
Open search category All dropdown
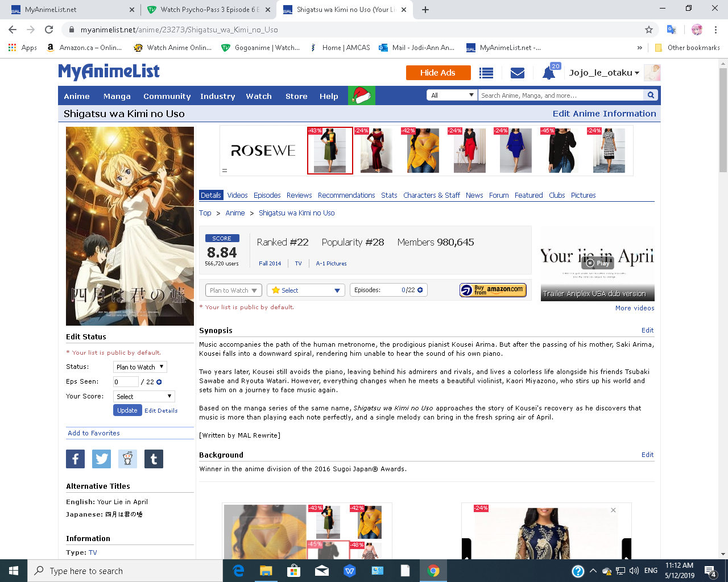click(x=452, y=95)
